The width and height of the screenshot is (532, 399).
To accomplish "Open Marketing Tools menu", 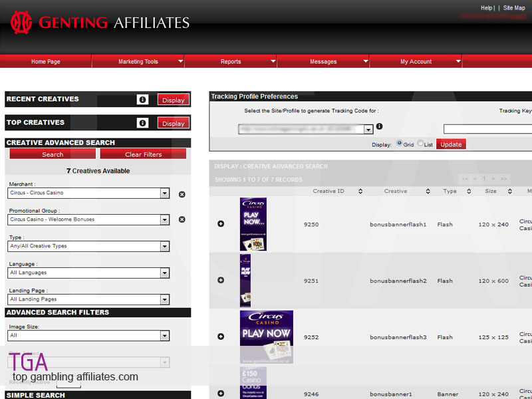I will click(138, 61).
